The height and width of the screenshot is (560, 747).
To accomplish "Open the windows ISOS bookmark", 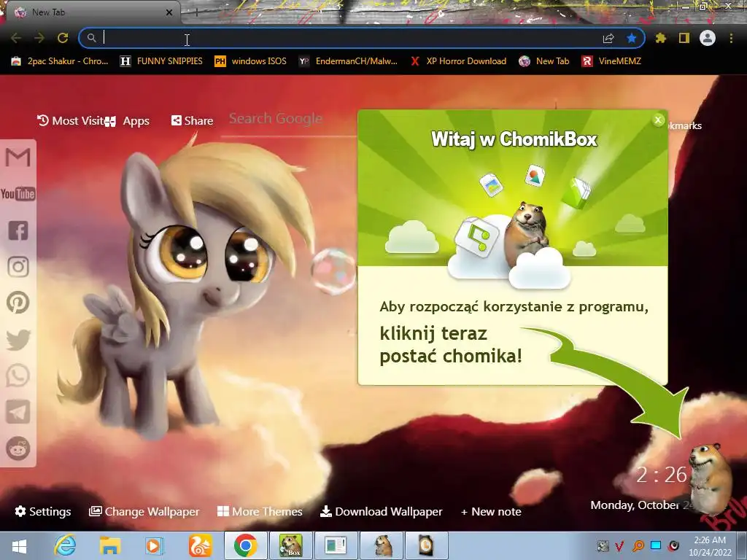I will point(251,61).
